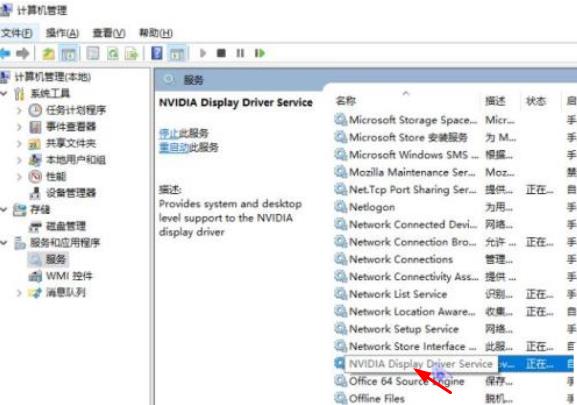
Task: Select the Offline Files service row
Action: coord(455,398)
